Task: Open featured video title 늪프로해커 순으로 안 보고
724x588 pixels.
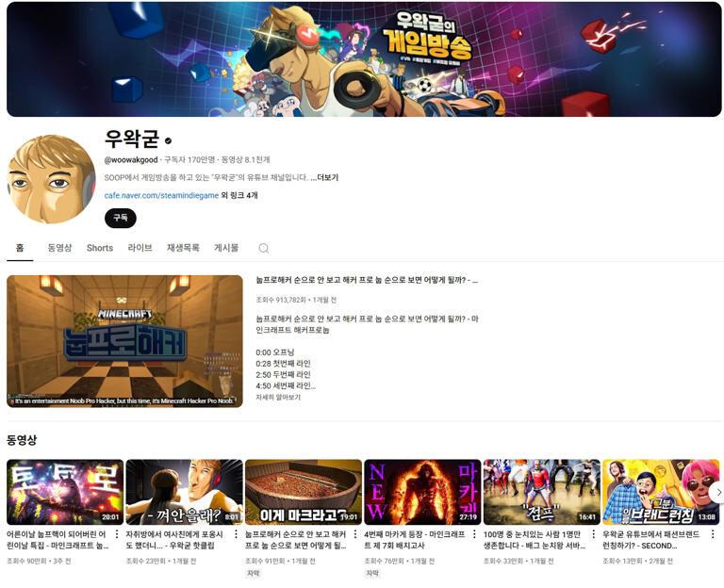Action: tap(367, 280)
